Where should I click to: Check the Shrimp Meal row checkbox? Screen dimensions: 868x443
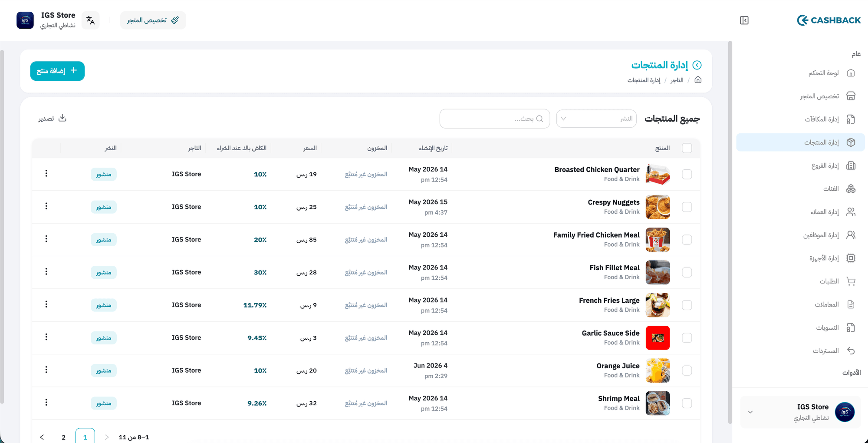(687, 403)
